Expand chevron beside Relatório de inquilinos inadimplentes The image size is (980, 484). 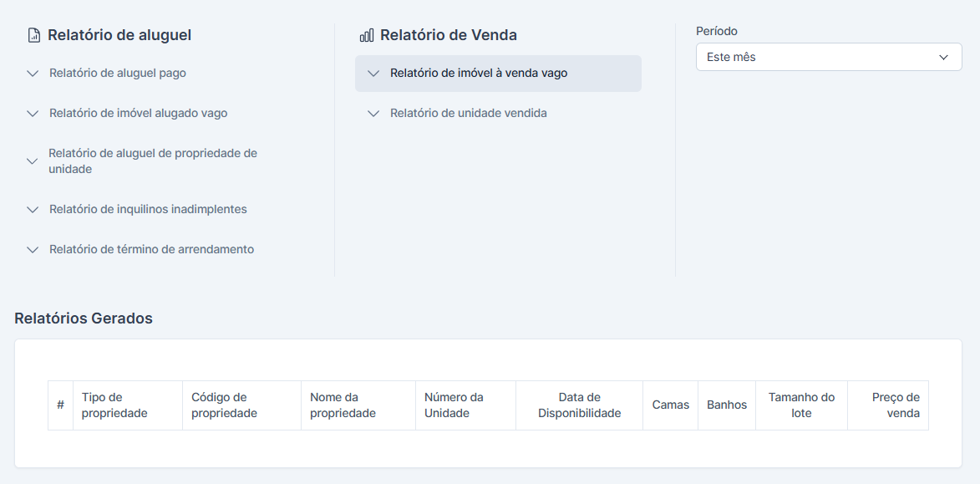click(x=33, y=210)
